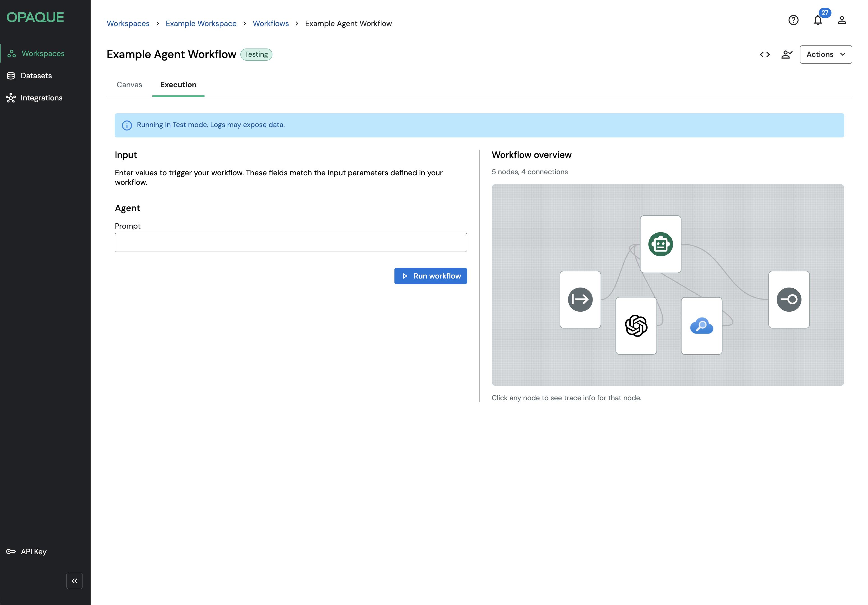Click the Workflows breadcrumb link

click(x=270, y=24)
